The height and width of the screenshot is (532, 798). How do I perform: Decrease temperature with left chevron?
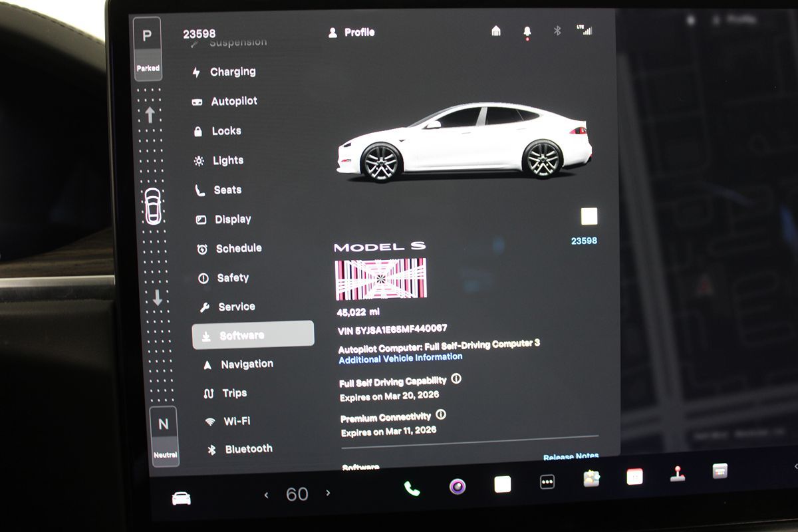[266, 494]
